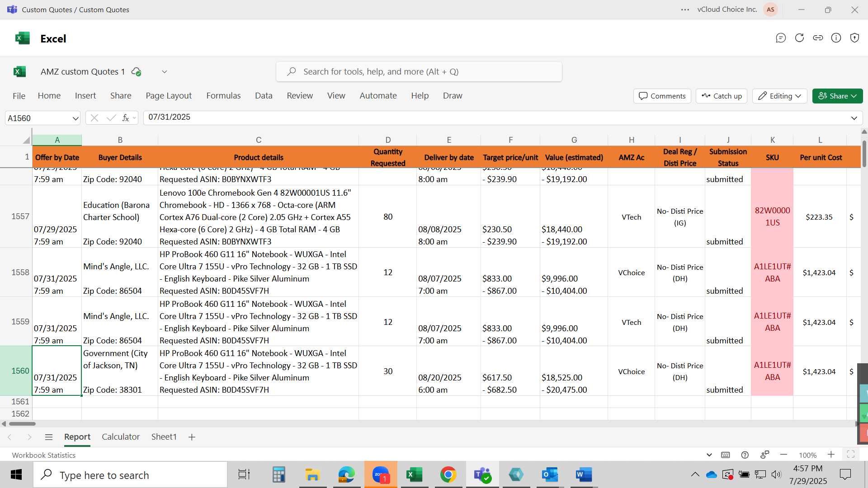This screenshot has height=488, width=868.
Task: Switch to the Calculator sheet
Action: [x=121, y=437]
